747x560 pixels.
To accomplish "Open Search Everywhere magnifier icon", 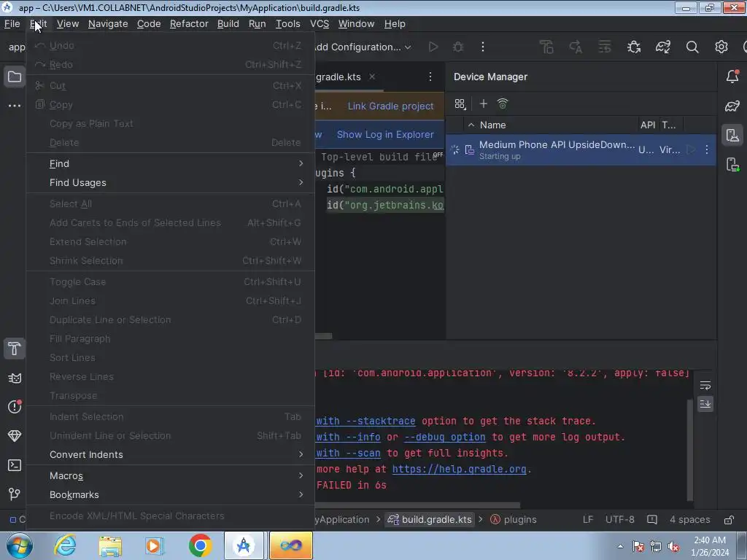I will (x=692, y=47).
